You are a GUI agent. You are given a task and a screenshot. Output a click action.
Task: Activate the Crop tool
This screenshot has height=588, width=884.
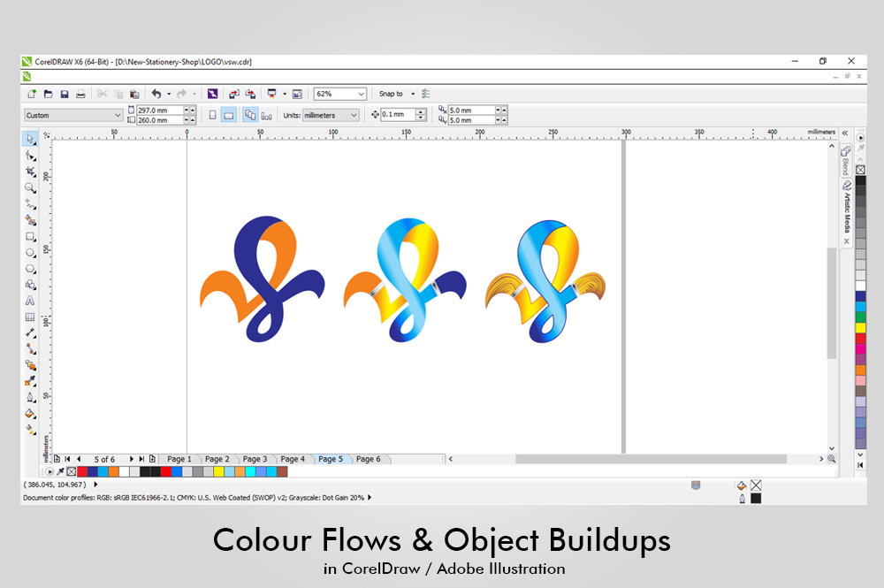pyautogui.click(x=30, y=172)
